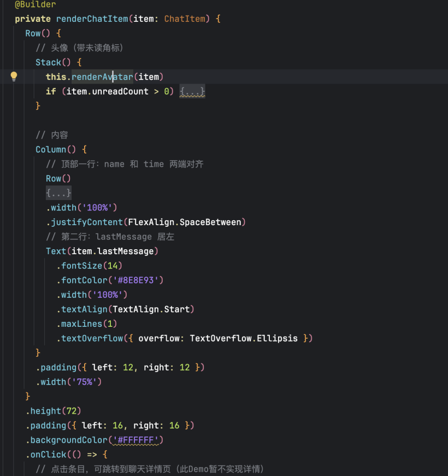Click the '75%' width value
The image size is (448, 476).
point(84,381)
